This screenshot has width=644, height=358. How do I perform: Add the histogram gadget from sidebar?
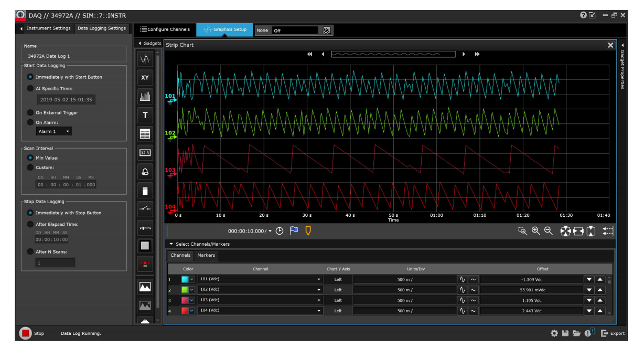click(145, 97)
